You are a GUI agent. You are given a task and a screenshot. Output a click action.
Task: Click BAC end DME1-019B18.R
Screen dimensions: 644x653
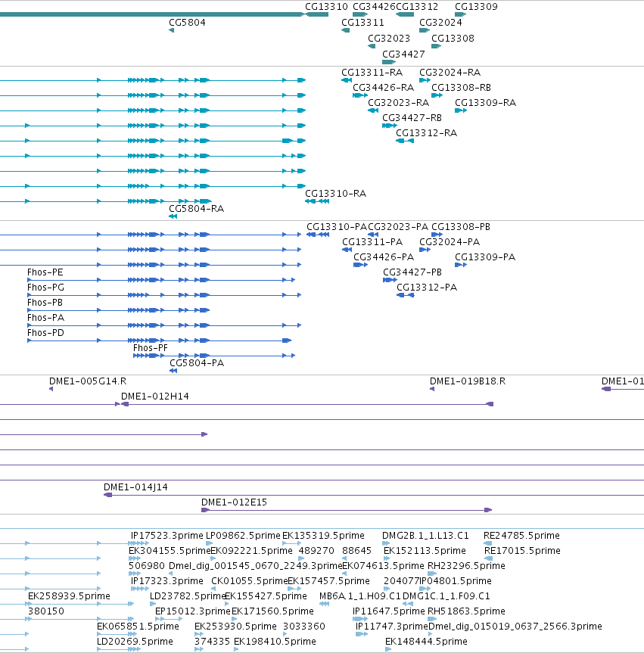(x=468, y=381)
